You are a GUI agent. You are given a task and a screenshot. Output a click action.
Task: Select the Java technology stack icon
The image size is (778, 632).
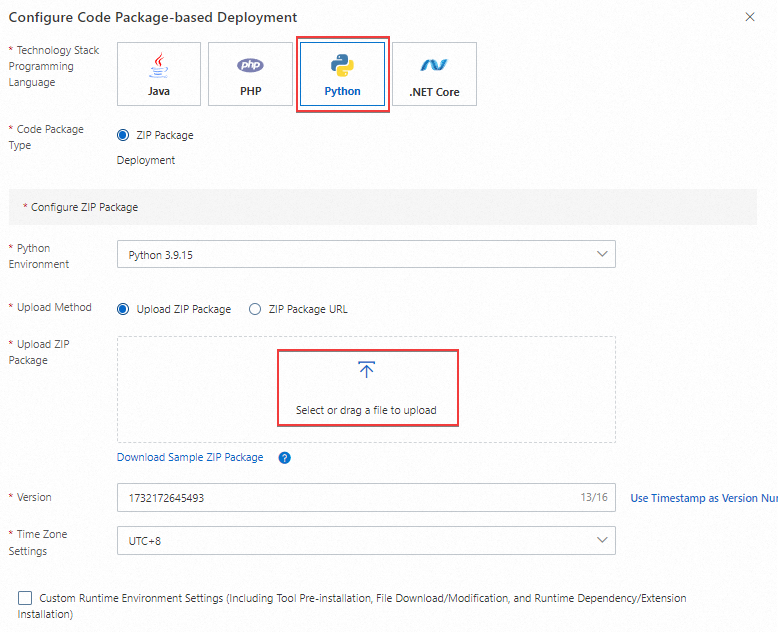159,67
